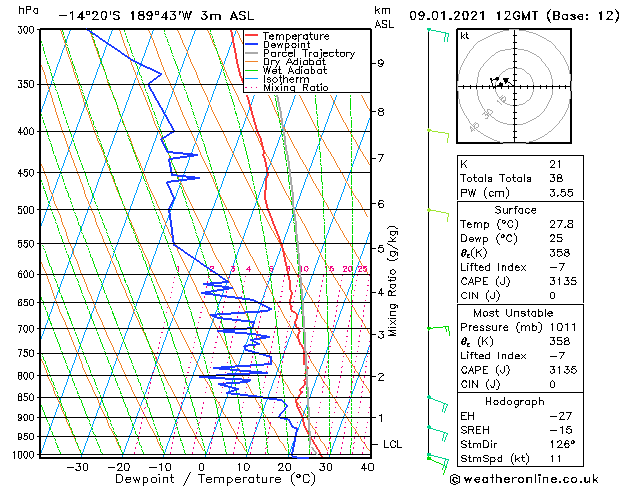Screen dimensions: 629x486
Task: Click the 09.01.2021 12GMT date title
Action: [473, 16]
